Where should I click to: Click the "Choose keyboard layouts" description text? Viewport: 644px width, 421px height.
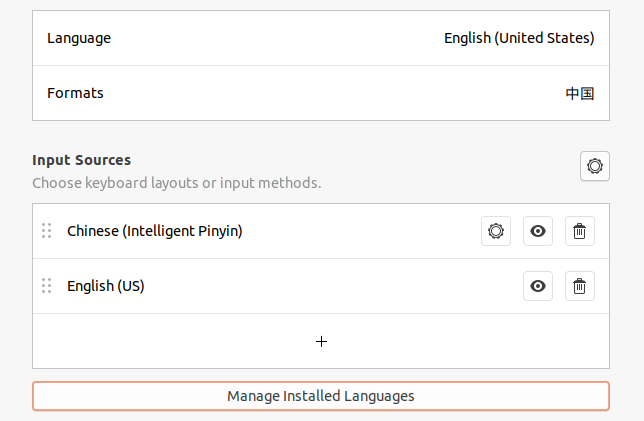(x=176, y=183)
